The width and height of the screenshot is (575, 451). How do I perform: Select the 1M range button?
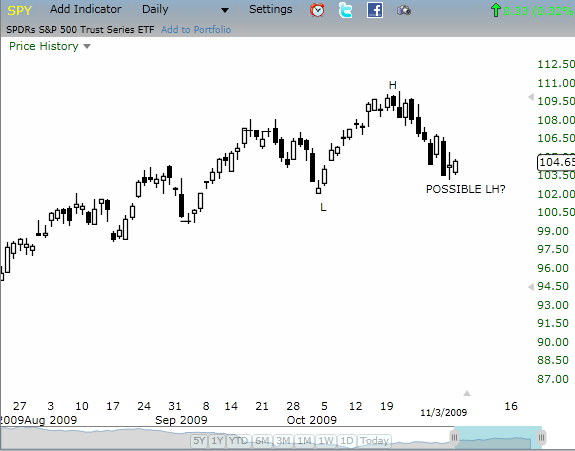pyautogui.click(x=304, y=440)
